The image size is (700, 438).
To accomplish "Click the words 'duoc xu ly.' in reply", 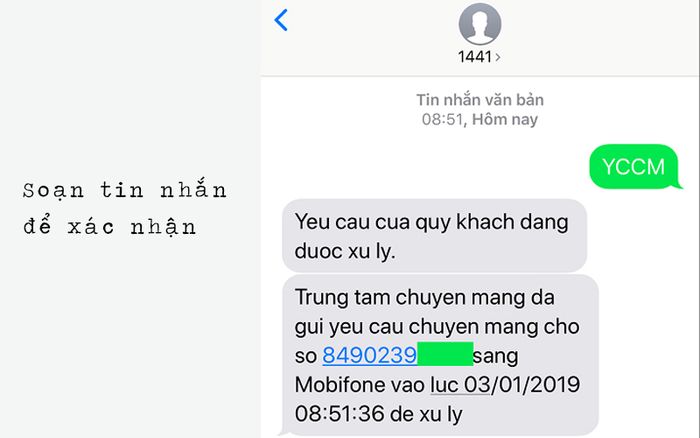I will click(x=345, y=251).
